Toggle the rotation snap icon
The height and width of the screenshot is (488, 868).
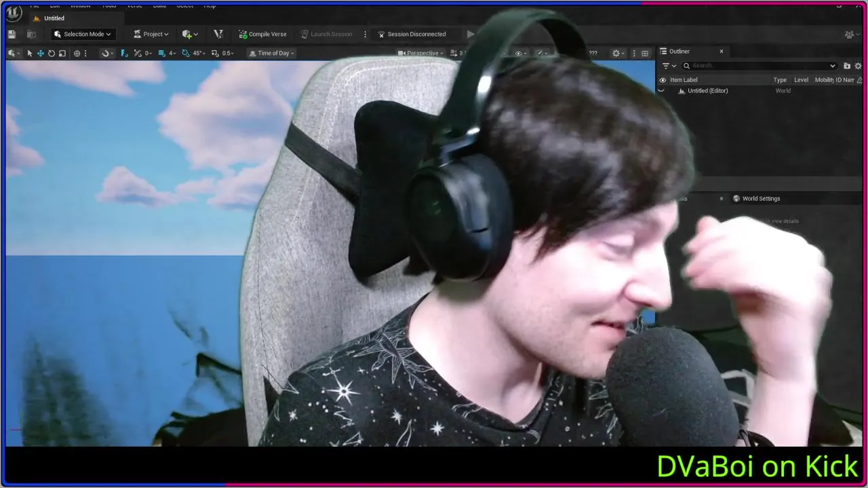pyautogui.click(x=185, y=53)
